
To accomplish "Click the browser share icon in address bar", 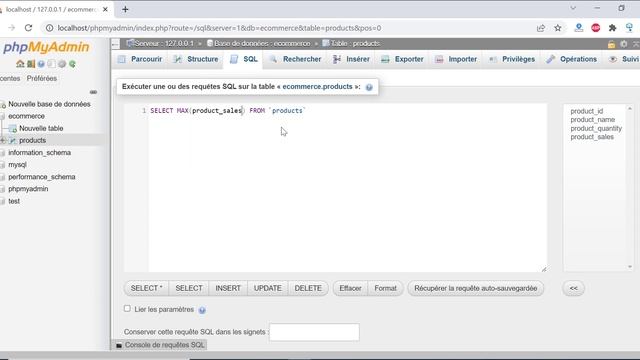I will click(x=541, y=28).
